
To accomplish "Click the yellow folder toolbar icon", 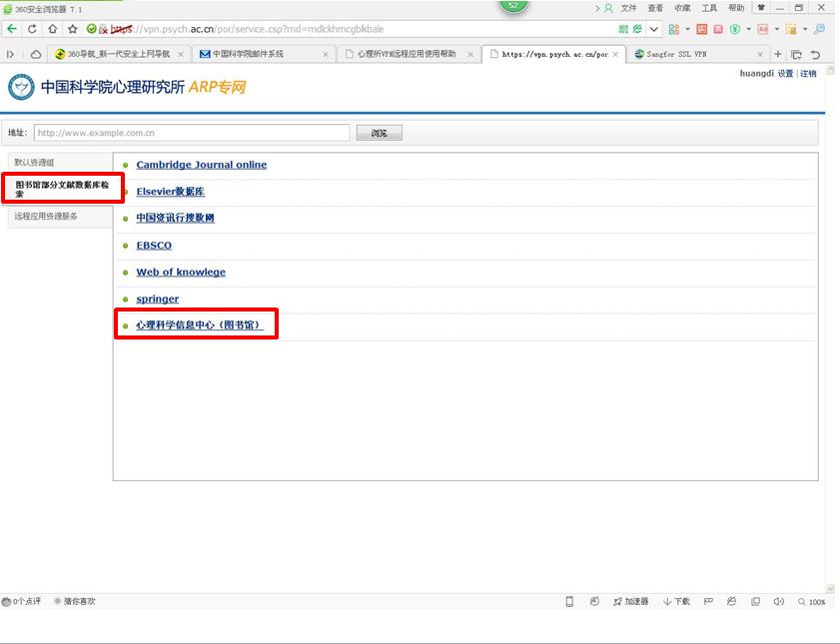I will coord(791,29).
